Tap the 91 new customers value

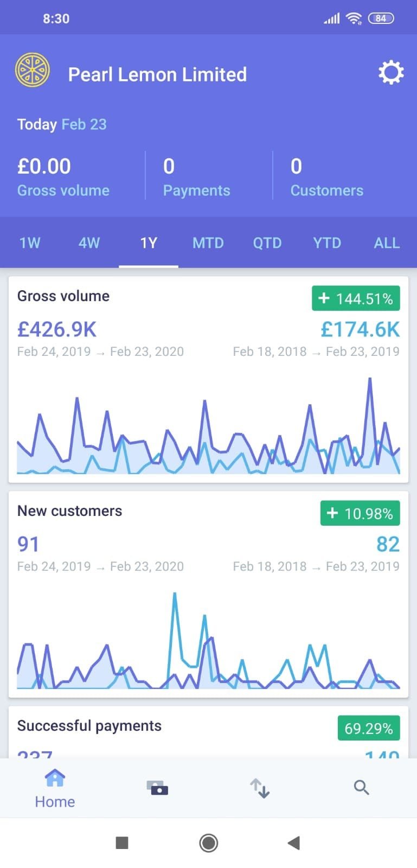pos(28,544)
